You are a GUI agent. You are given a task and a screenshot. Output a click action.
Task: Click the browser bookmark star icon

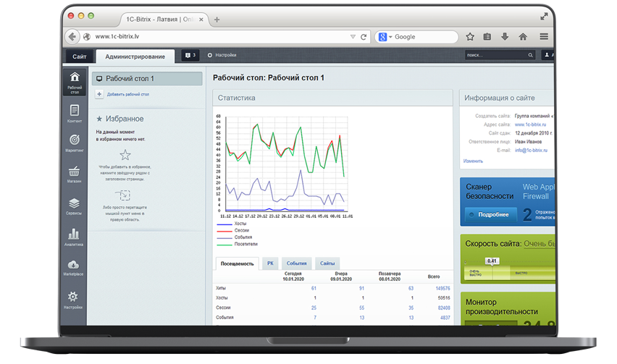pyautogui.click(x=470, y=37)
